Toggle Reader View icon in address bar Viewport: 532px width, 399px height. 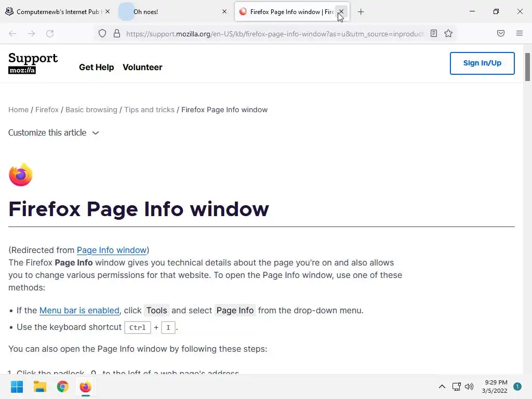pos(434,33)
